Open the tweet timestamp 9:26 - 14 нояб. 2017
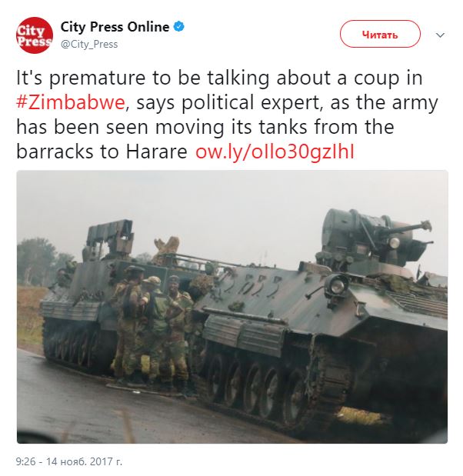The height and width of the screenshot is (476, 463). [69, 461]
